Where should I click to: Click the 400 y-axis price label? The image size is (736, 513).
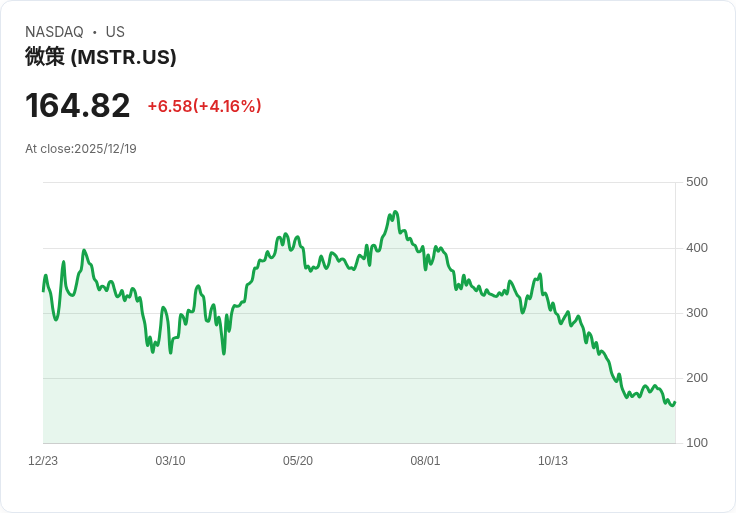click(697, 248)
